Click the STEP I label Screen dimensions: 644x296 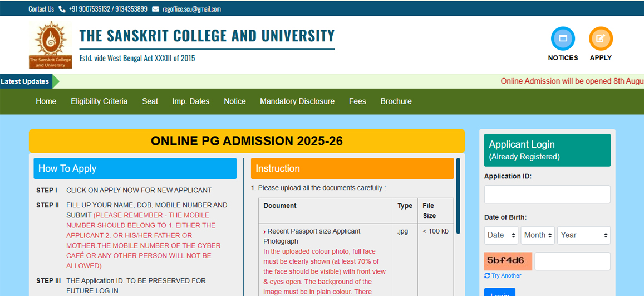click(x=47, y=190)
